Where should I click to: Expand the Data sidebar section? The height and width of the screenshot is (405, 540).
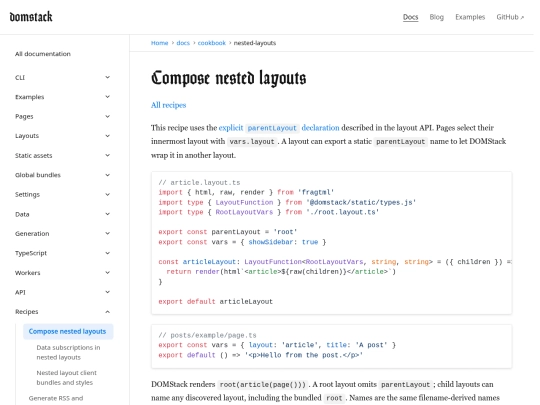63,214
